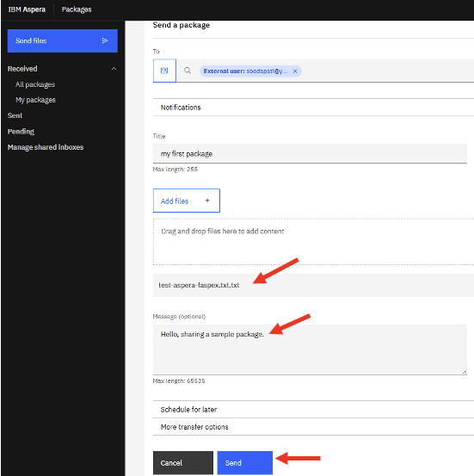
Task: Click the plus icon in Add files
Action: [x=207, y=201]
